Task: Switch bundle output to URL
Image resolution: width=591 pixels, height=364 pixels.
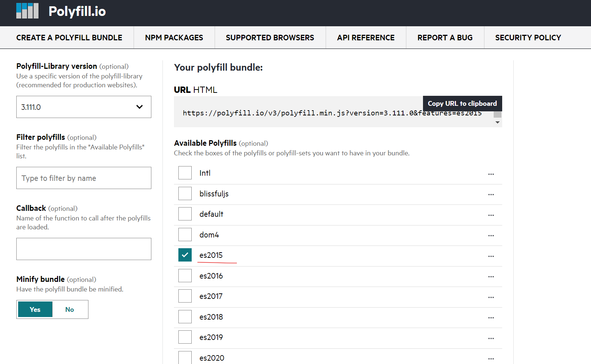Action: [x=182, y=90]
